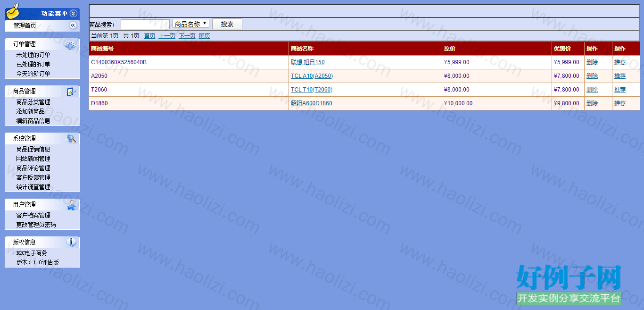Image resolution: width=644 pixels, height=310 pixels.
Task: Focus the 商品搜索 text input
Action: 145,24
